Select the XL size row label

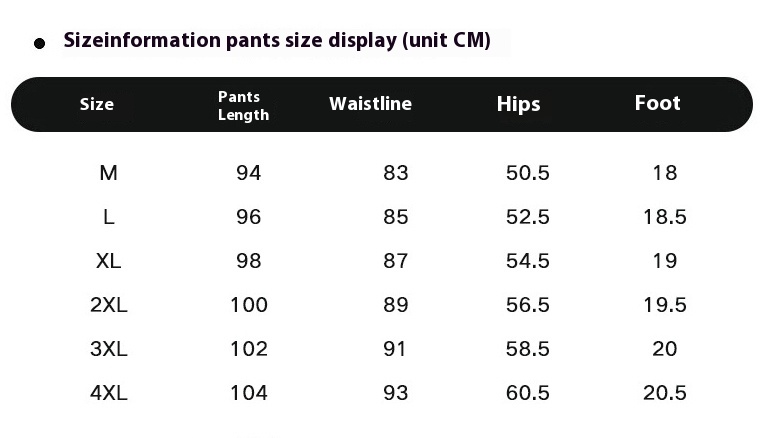click(108, 261)
